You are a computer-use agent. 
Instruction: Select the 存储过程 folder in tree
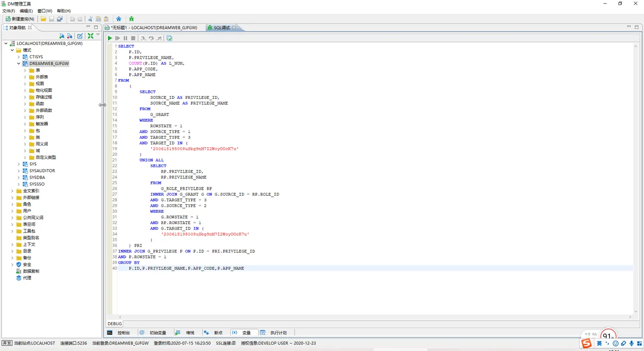click(x=44, y=97)
